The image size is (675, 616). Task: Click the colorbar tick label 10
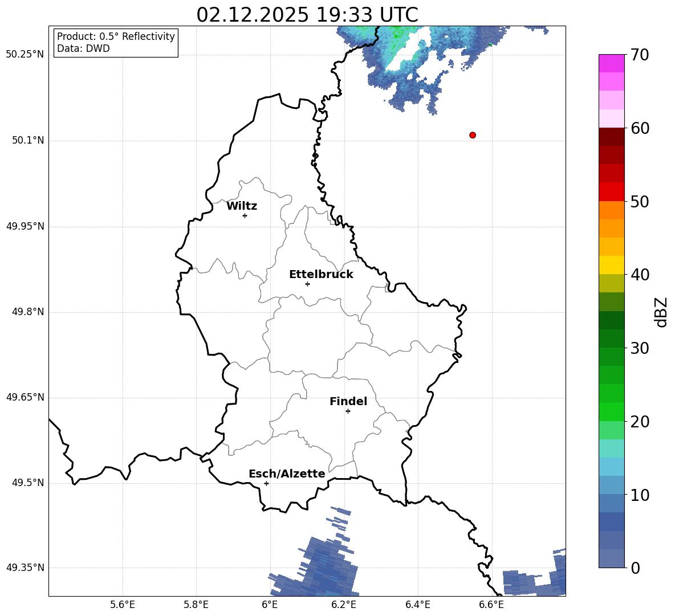click(640, 495)
